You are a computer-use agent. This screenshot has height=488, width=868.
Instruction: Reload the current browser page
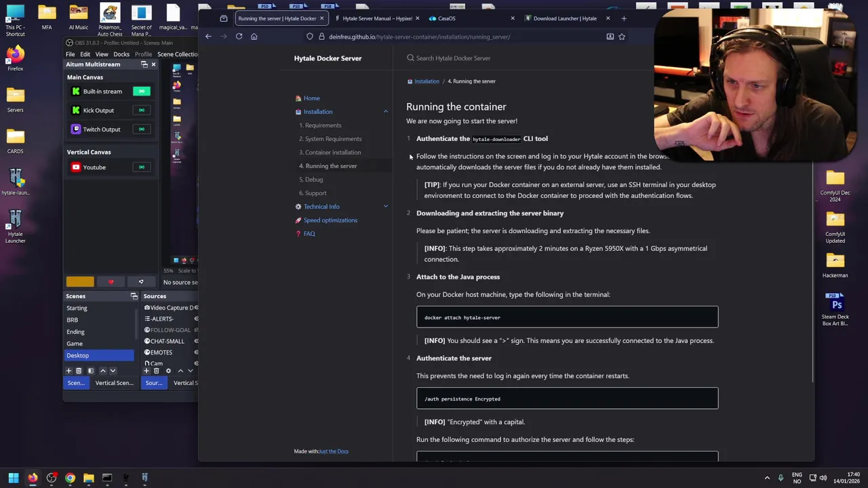click(239, 37)
